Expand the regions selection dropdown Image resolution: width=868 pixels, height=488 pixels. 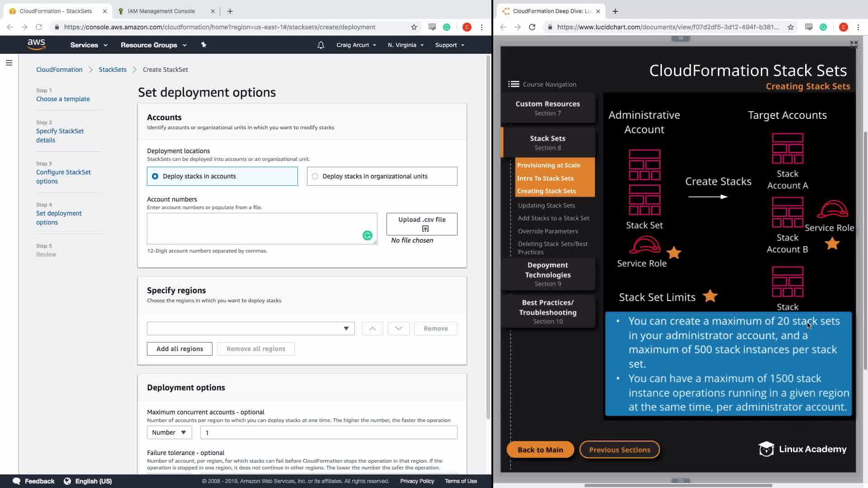click(250, 328)
